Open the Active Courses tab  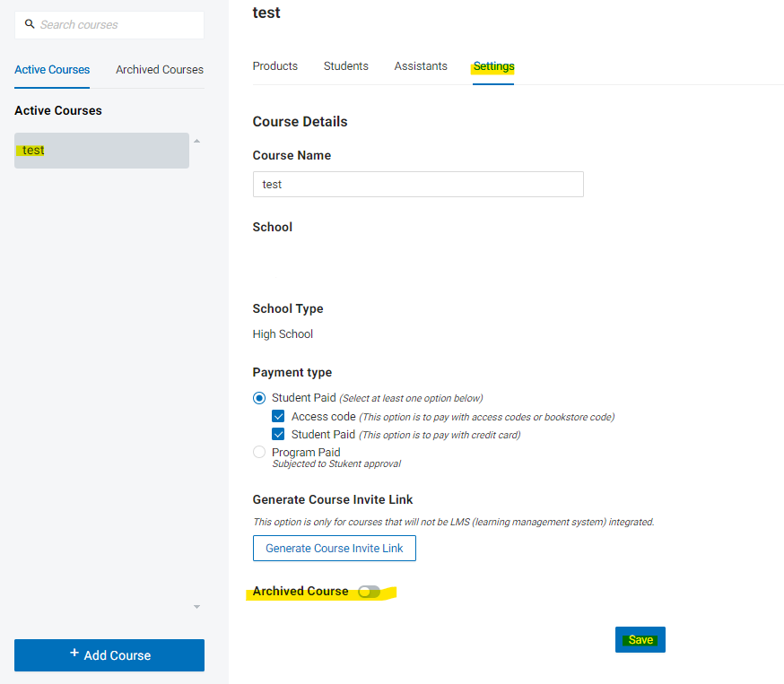click(x=52, y=69)
